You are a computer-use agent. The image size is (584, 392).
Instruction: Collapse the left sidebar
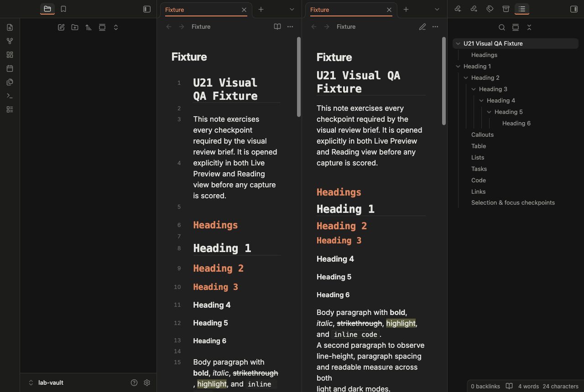coord(147,9)
